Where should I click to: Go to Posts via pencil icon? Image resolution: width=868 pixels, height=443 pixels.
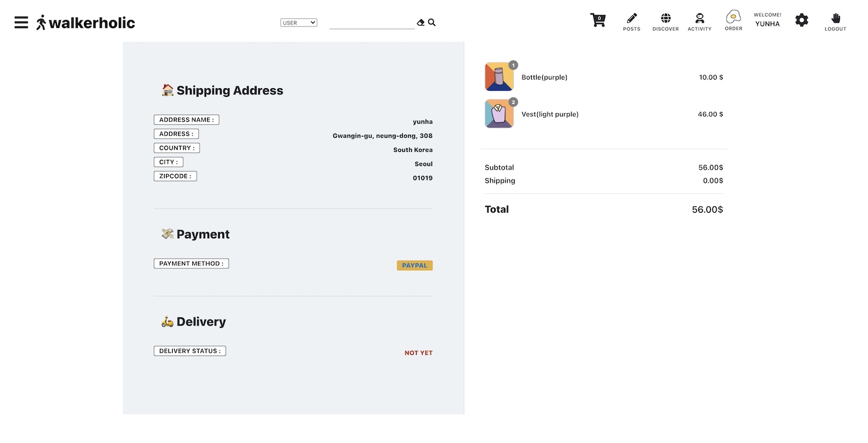pos(632,22)
